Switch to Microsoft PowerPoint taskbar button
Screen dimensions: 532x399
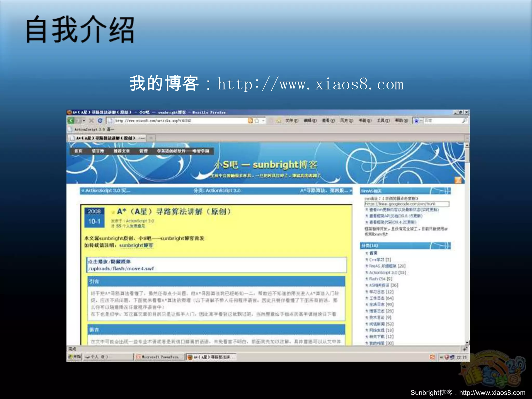(159, 357)
